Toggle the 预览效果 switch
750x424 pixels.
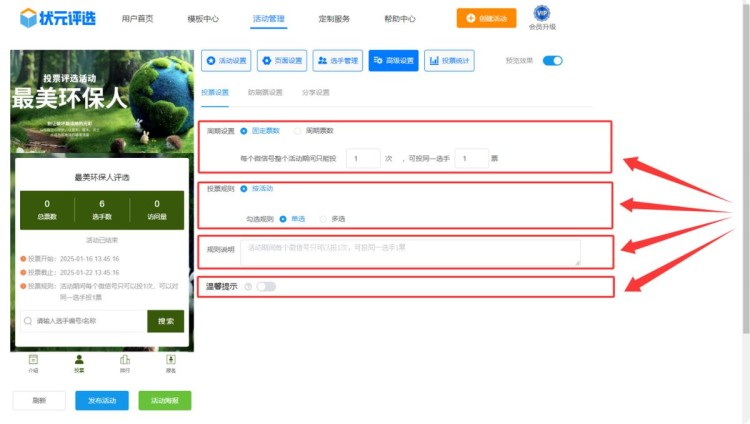click(x=552, y=61)
